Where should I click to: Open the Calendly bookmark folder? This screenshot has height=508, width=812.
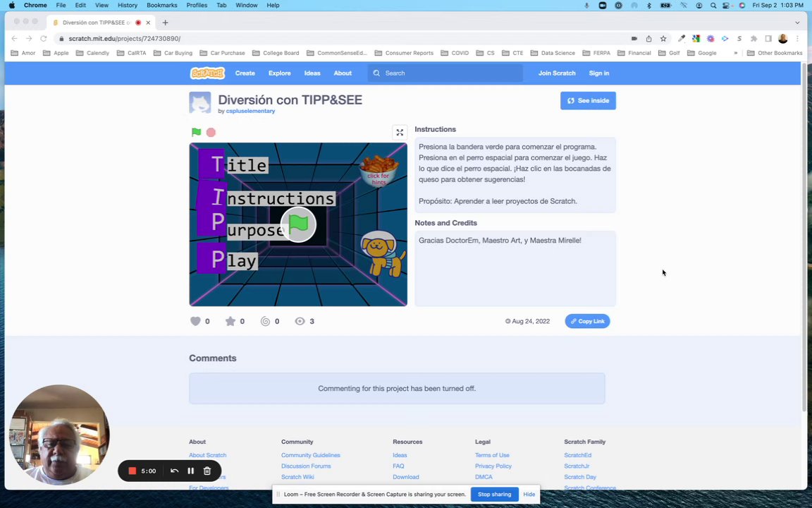pos(92,53)
